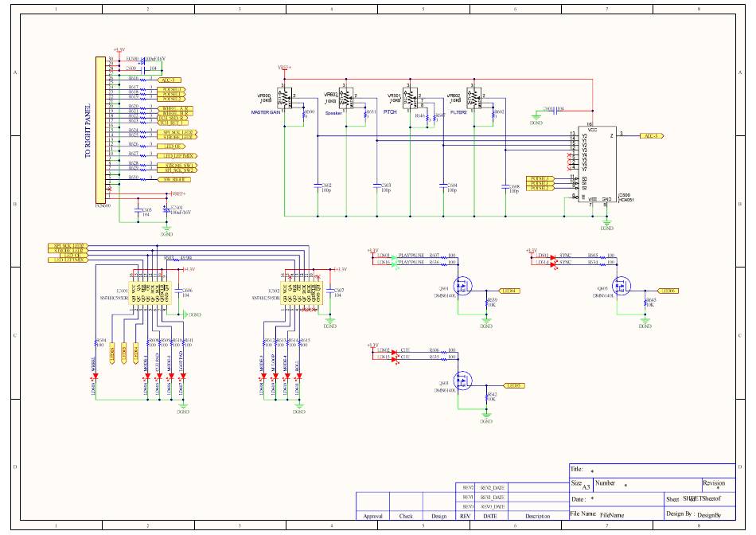Click the File Name value FileName
Screen dimensions: 756x535
click(x=612, y=515)
